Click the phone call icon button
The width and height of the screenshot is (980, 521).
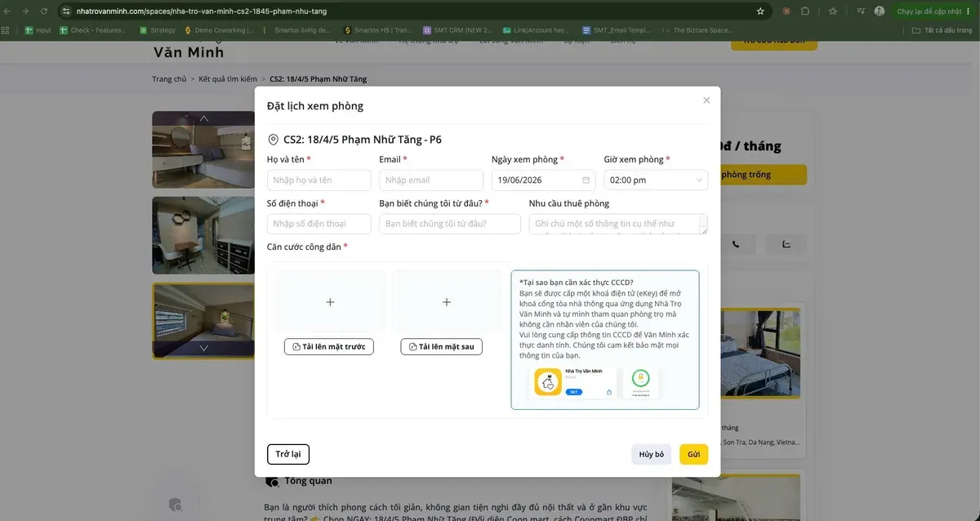point(736,244)
